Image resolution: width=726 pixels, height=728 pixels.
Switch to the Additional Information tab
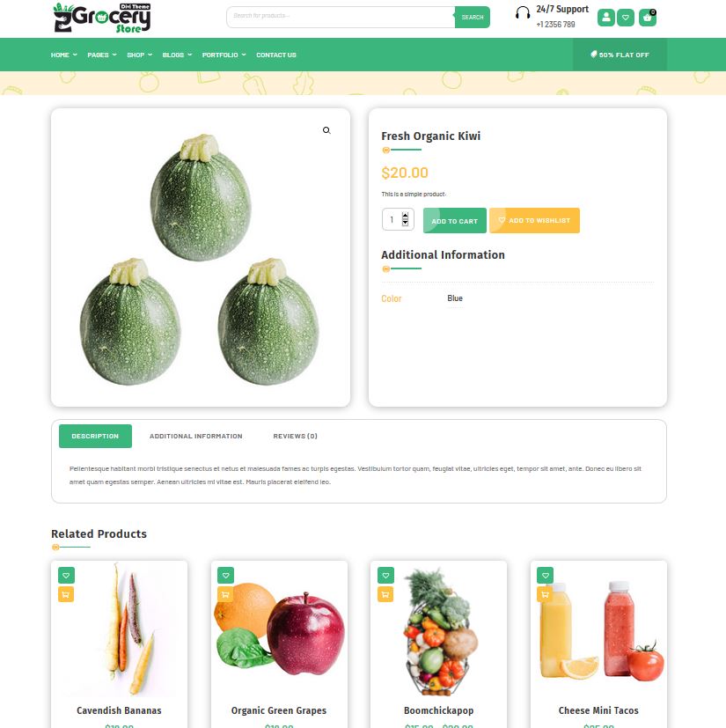pyautogui.click(x=196, y=436)
